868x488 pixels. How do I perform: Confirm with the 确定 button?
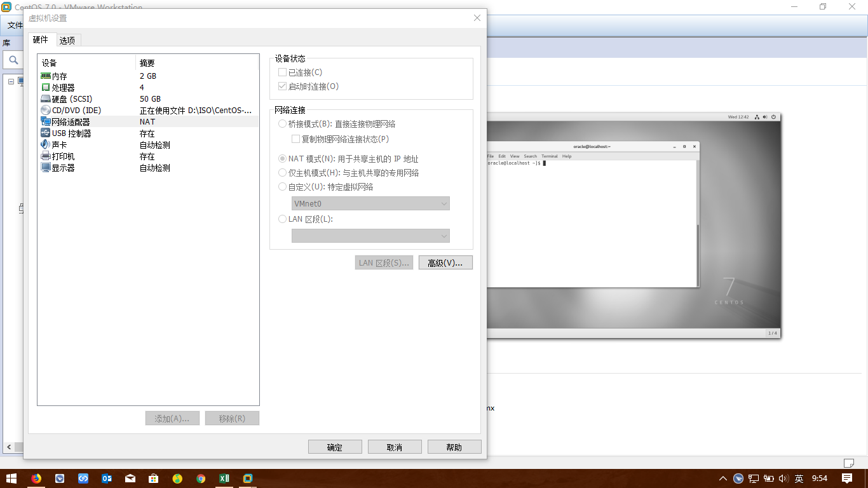click(x=335, y=447)
